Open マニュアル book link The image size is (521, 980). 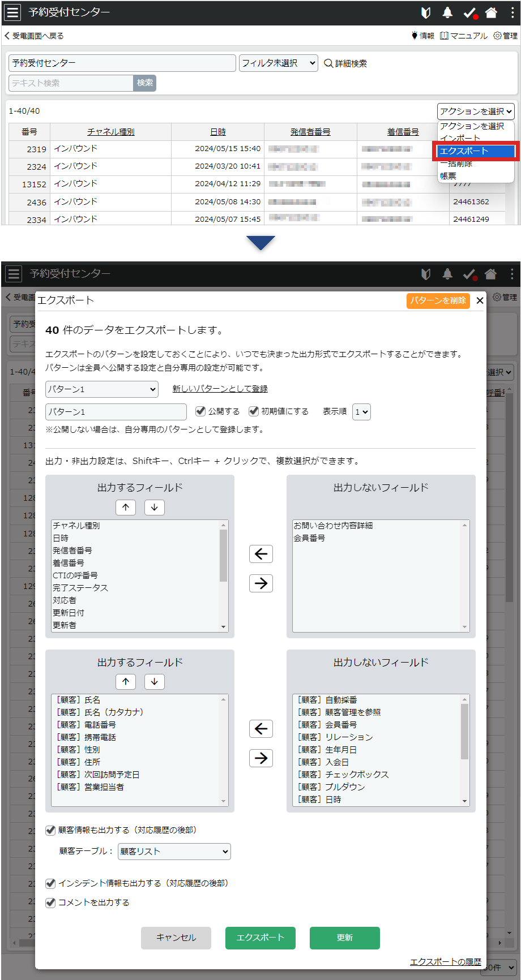pyautogui.click(x=464, y=36)
